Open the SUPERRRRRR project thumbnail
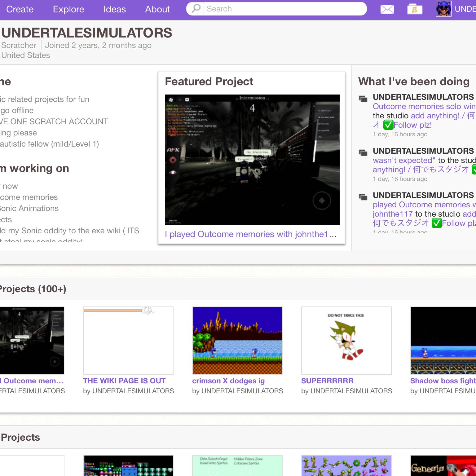Image resolution: width=476 pixels, height=476 pixels. pos(346,341)
